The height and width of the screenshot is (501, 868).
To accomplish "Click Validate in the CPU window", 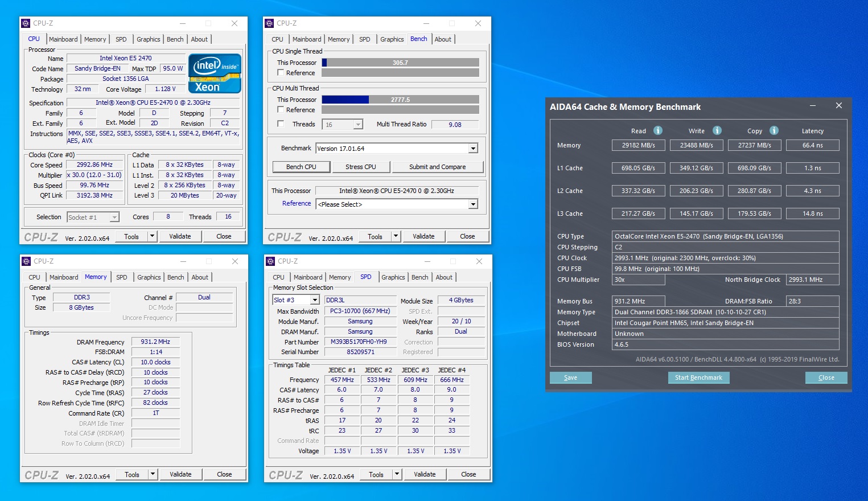I will point(180,236).
